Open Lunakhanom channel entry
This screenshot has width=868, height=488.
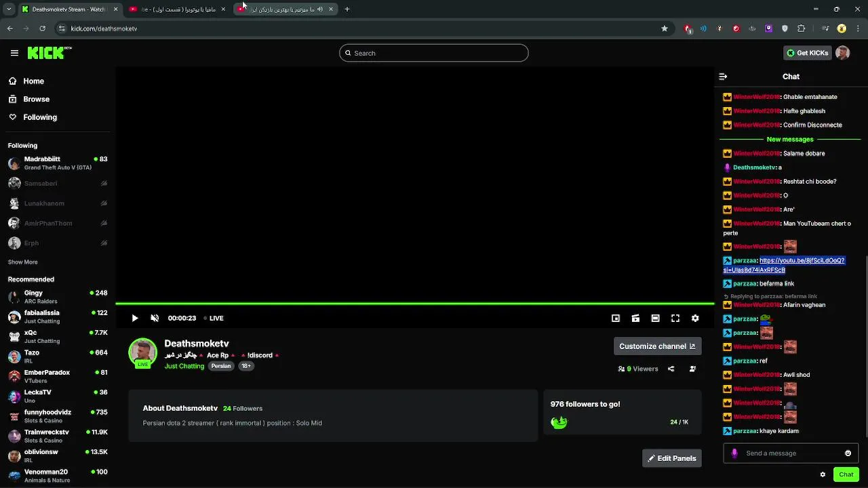pyautogui.click(x=58, y=203)
